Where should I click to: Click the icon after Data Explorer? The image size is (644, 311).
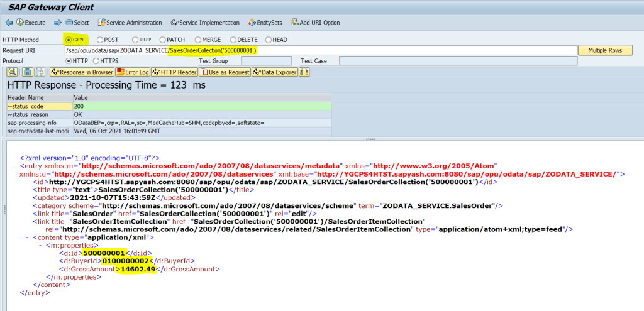304,72
